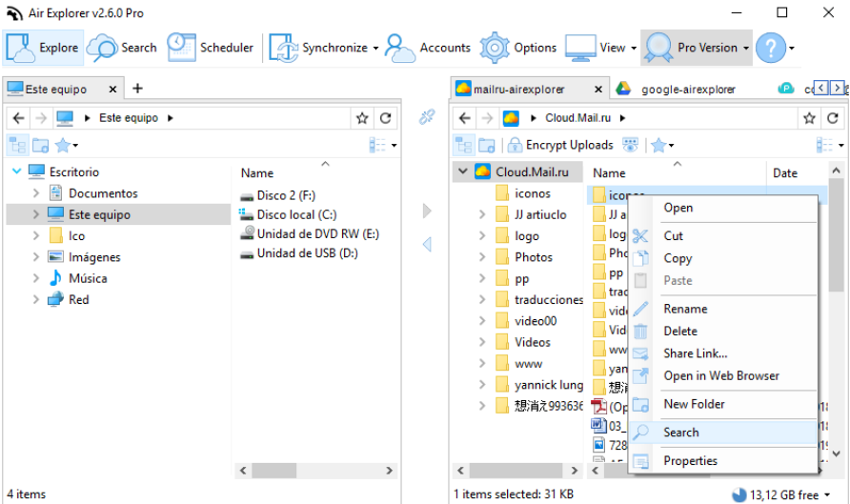Expand the Documentos tree node
Image resolution: width=850 pixels, height=504 pixels.
pyautogui.click(x=36, y=192)
